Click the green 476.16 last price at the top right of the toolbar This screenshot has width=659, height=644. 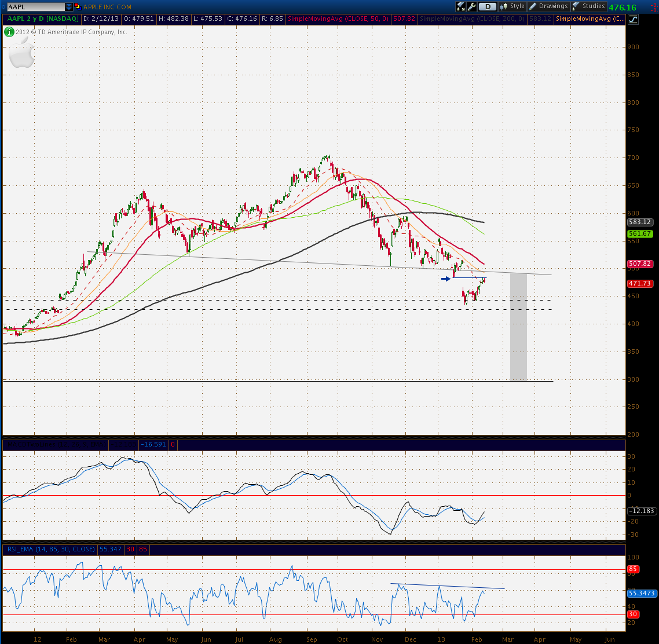click(x=623, y=8)
